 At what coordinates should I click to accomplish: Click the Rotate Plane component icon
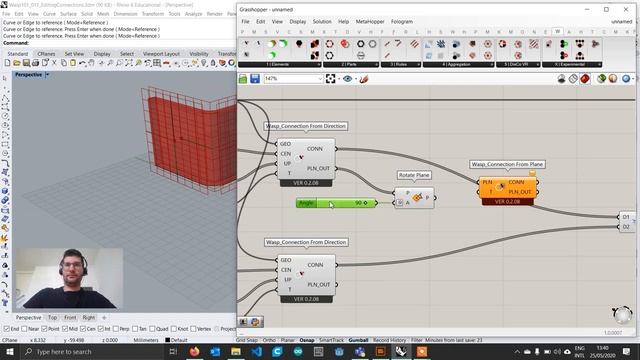417,198
